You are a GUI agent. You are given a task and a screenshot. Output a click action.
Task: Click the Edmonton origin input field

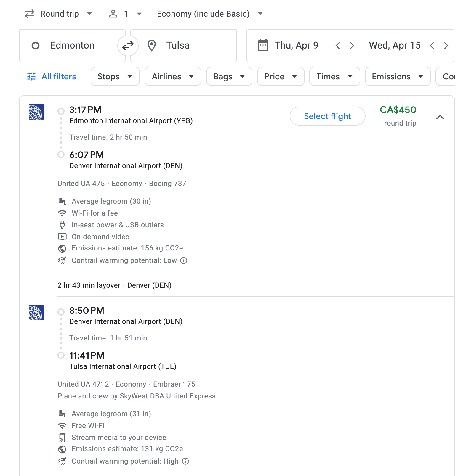point(72,45)
